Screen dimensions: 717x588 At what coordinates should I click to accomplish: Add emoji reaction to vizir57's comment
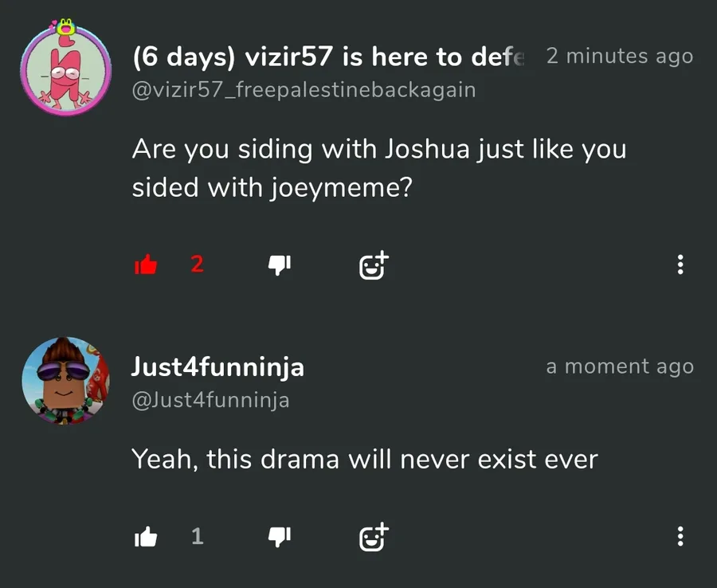pyautogui.click(x=373, y=265)
